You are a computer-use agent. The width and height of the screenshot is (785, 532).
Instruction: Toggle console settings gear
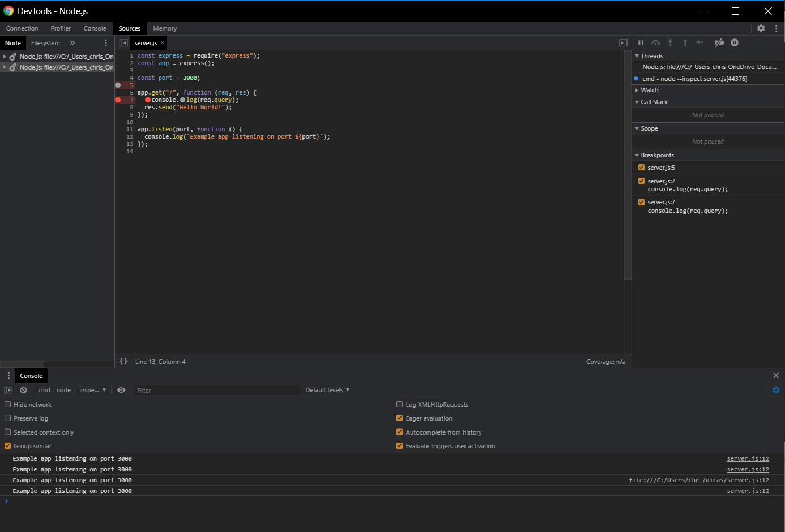pos(776,390)
